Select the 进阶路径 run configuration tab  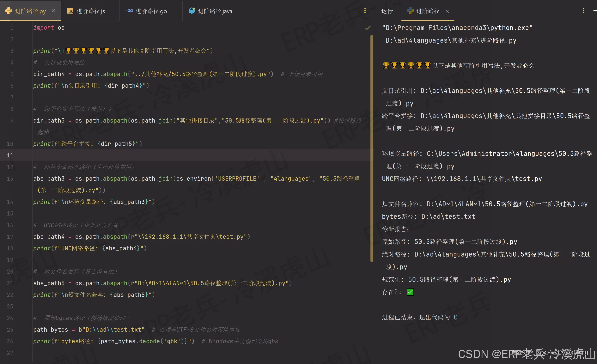(427, 11)
